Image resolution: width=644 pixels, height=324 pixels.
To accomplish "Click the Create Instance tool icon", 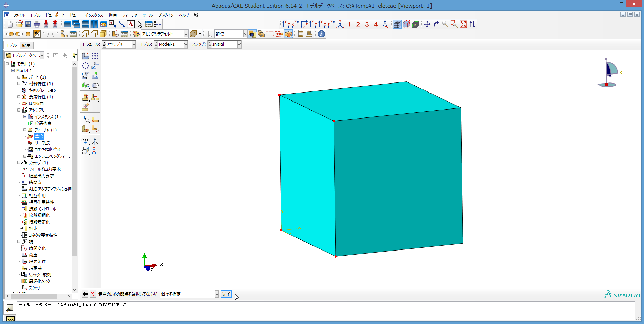I will tap(85, 56).
